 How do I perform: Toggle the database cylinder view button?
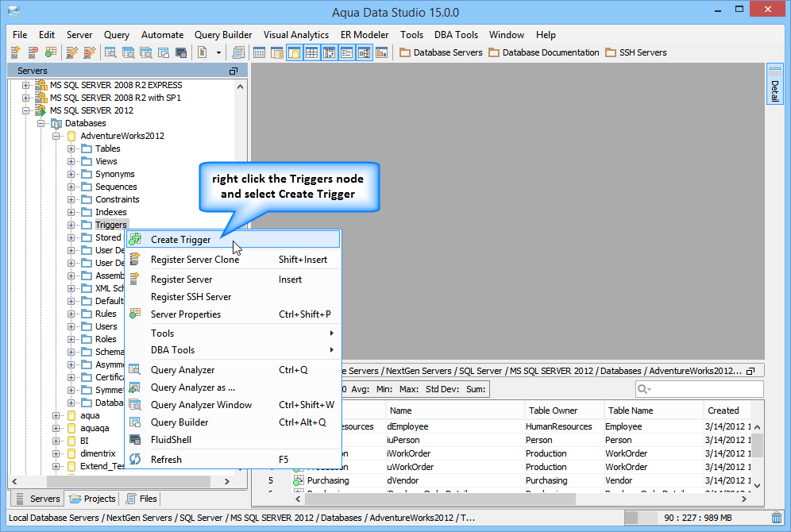294,52
